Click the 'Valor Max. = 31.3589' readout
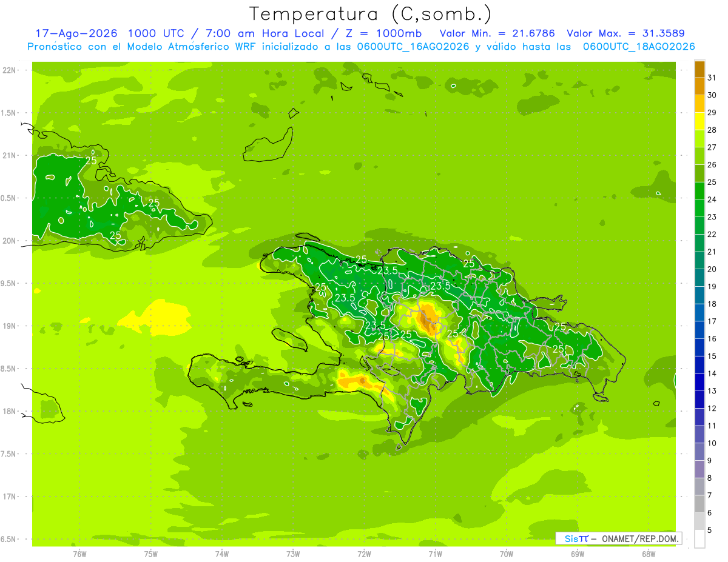Viewport: 728px width, 562px height. 625,33
